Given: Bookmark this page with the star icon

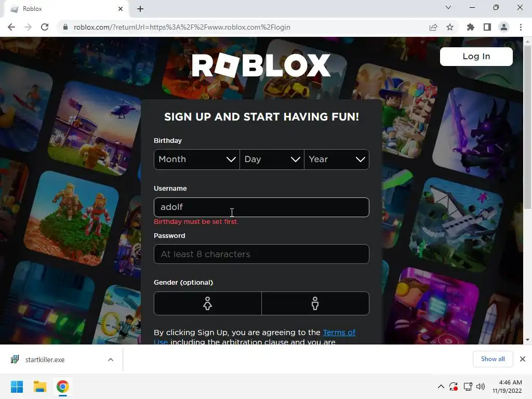Looking at the screenshot, I should [450, 27].
